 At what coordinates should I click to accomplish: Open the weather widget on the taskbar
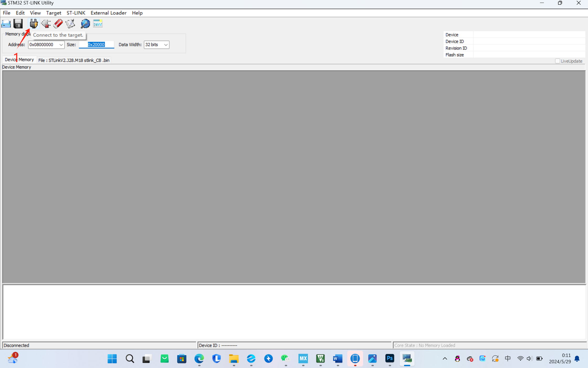(x=13, y=358)
